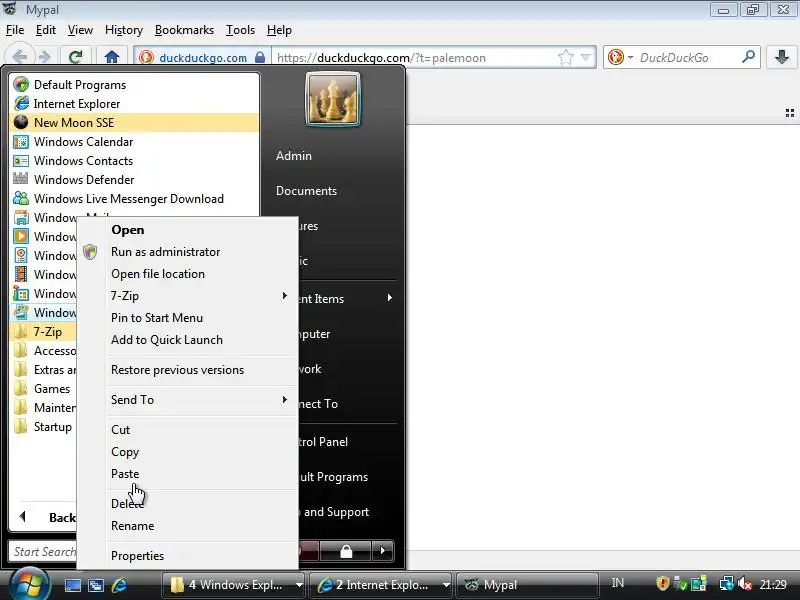800x600 pixels.
Task: Open the Downloads arrow icon
Action: pyautogui.click(x=782, y=57)
